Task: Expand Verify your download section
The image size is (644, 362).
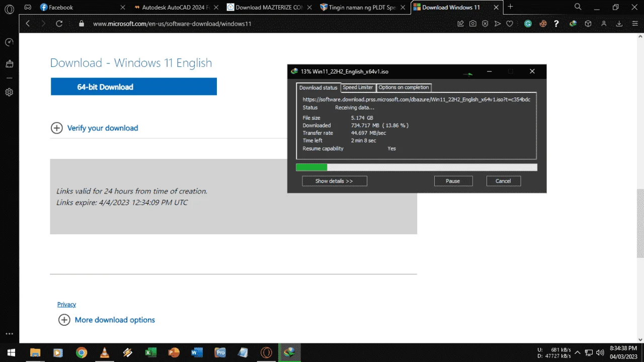Action: (94, 128)
